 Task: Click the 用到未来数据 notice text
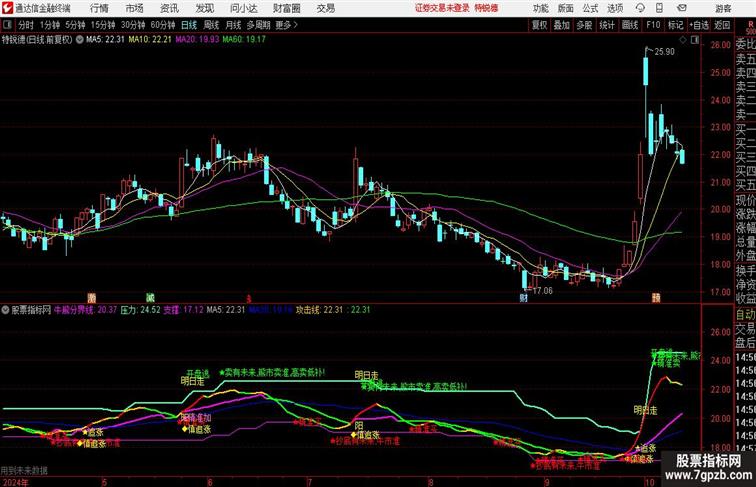[x=24, y=470]
